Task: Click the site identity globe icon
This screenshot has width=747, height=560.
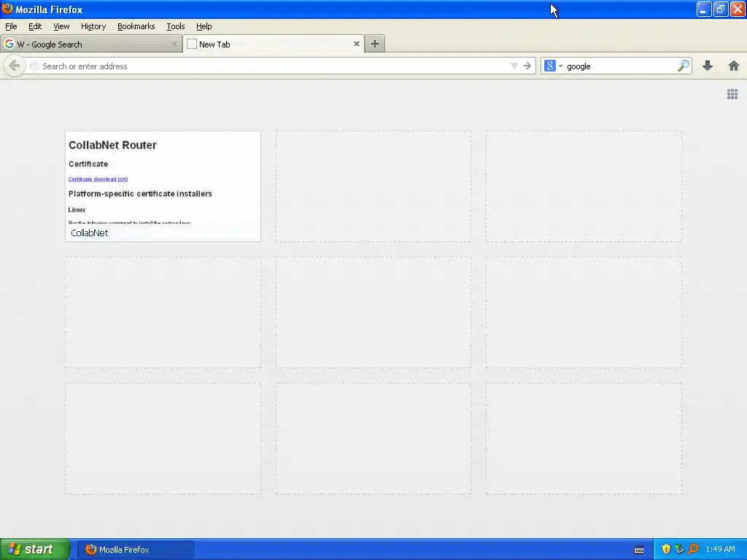Action: coord(34,66)
